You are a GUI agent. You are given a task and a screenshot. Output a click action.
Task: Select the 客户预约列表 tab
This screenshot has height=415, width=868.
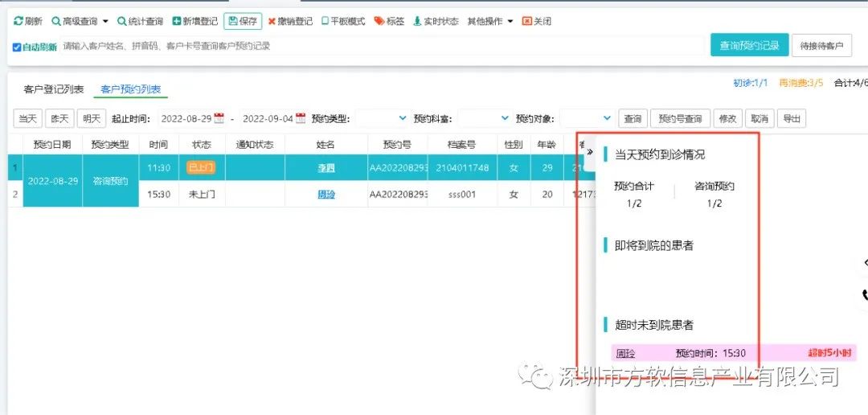point(130,89)
